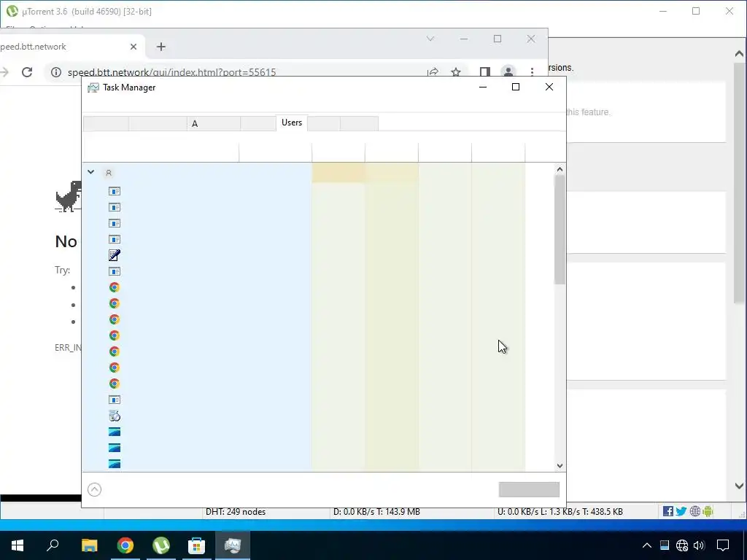Reload the Chrome page

coord(27,72)
